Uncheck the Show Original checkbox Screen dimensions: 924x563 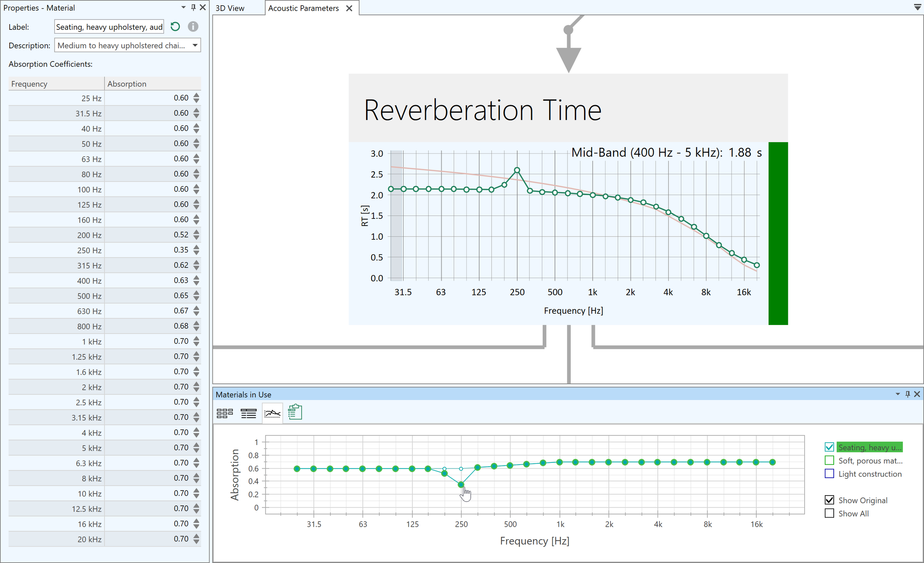(x=829, y=500)
